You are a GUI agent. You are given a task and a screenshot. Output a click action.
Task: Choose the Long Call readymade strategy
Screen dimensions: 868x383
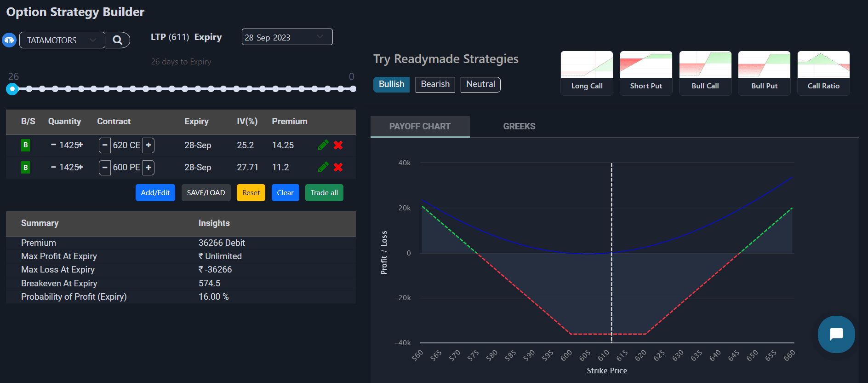point(587,73)
